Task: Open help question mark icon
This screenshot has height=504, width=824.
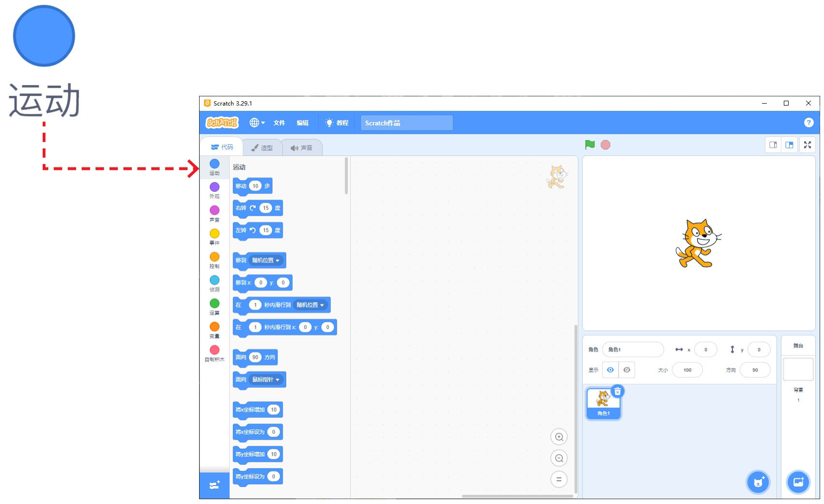Action: click(x=808, y=122)
